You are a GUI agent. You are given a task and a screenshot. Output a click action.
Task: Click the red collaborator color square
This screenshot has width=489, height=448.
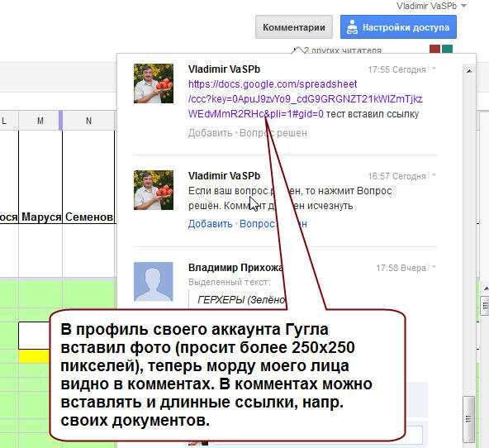[x=434, y=49]
